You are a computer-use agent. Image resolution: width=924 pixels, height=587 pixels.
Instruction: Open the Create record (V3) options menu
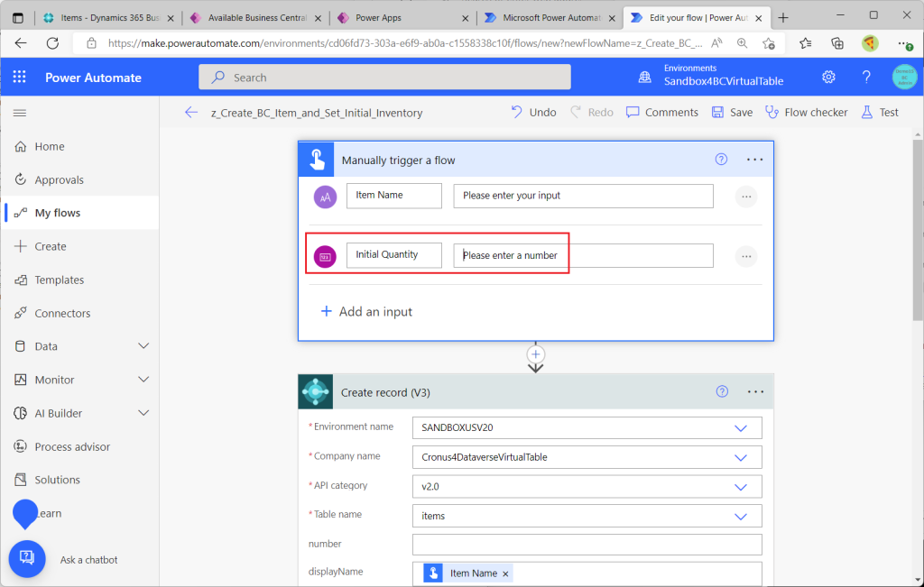[x=755, y=391]
